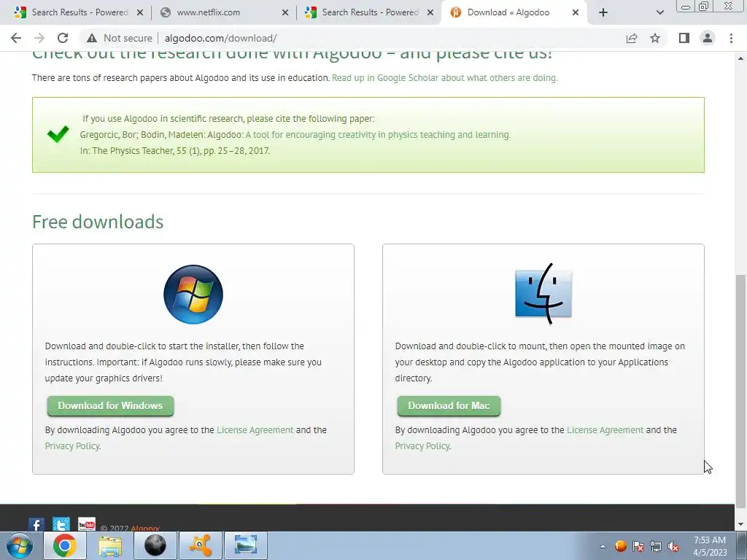Screen dimensions: 747x560
Task: Click Download for Windows button
Action: [x=110, y=405]
